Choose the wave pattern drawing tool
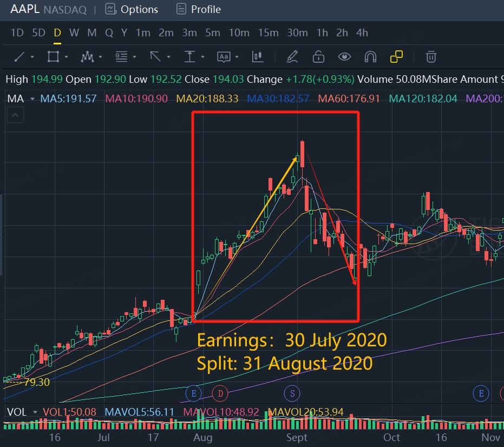The image size is (504, 447). (x=87, y=57)
